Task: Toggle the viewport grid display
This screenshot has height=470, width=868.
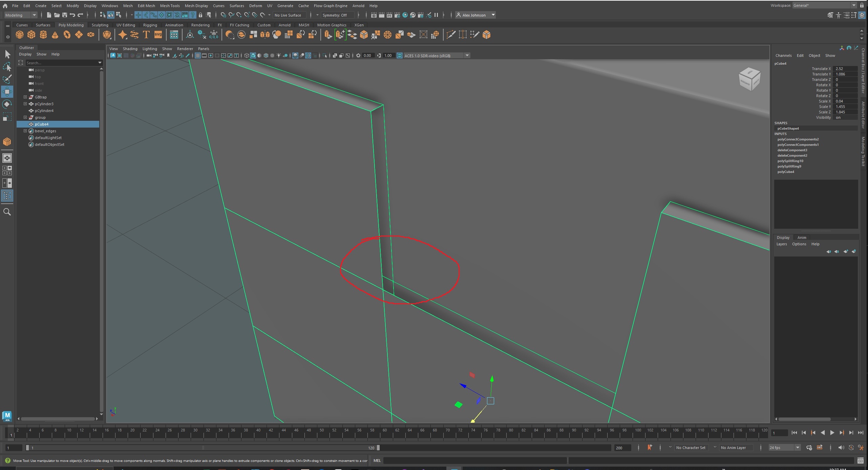Action: [x=198, y=55]
